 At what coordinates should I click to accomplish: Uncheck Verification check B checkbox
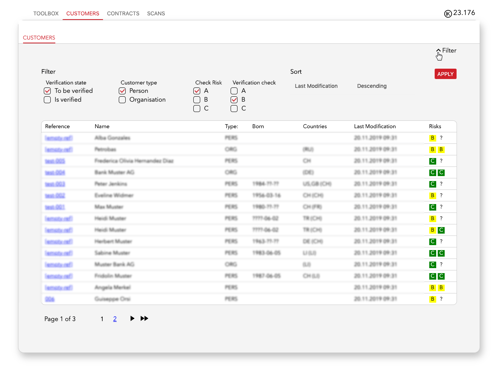(x=234, y=100)
